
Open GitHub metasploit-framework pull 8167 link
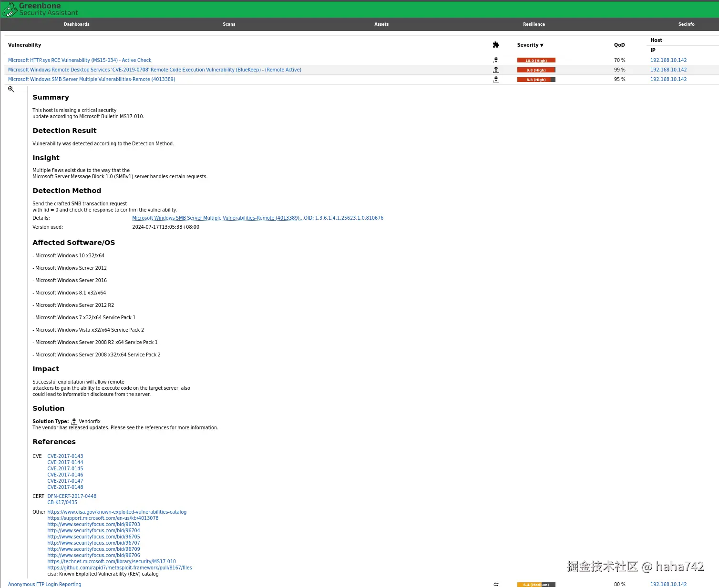(x=120, y=568)
